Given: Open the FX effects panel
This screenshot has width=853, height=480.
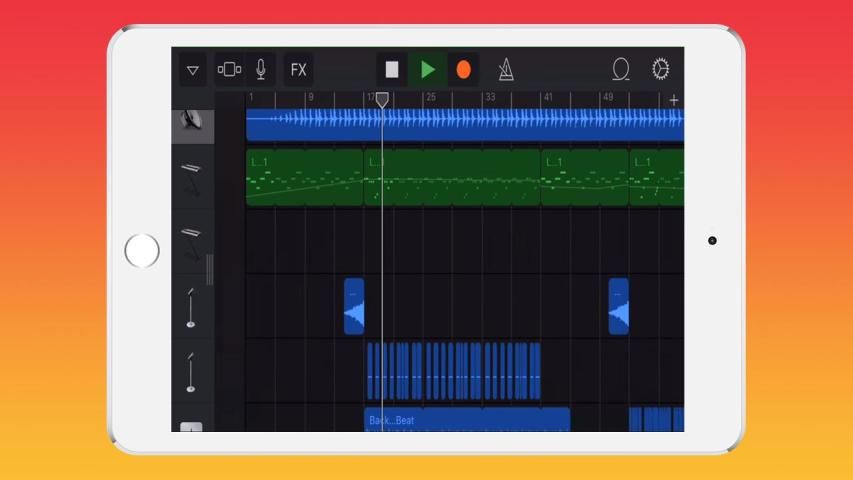Looking at the screenshot, I should tap(298, 70).
